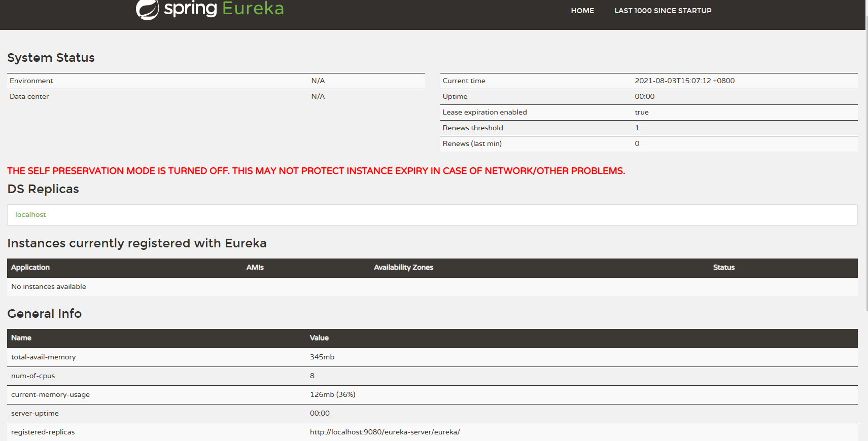Click the 345mb memory value

point(322,357)
